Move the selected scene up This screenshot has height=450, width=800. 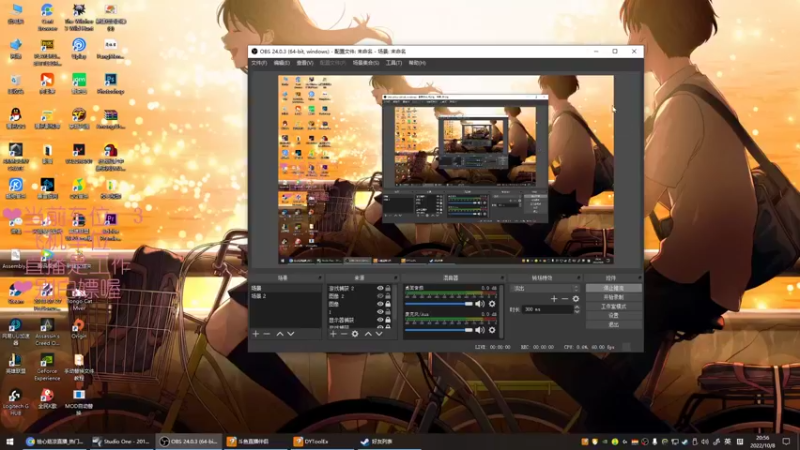pyautogui.click(x=280, y=334)
